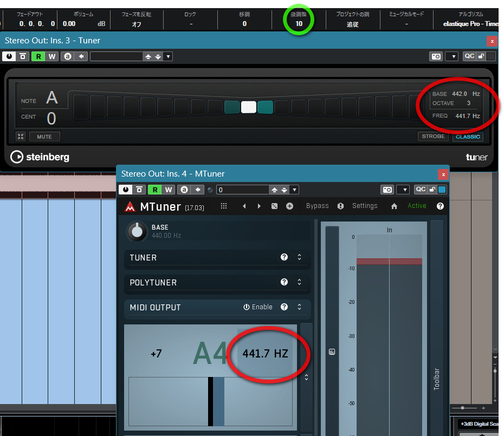Click the meter settings icon beside tuner display

click(x=332, y=352)
